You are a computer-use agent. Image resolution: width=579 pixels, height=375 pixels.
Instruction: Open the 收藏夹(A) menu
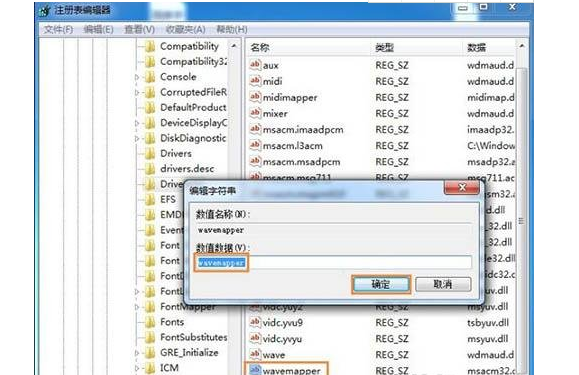coord(185,29)
